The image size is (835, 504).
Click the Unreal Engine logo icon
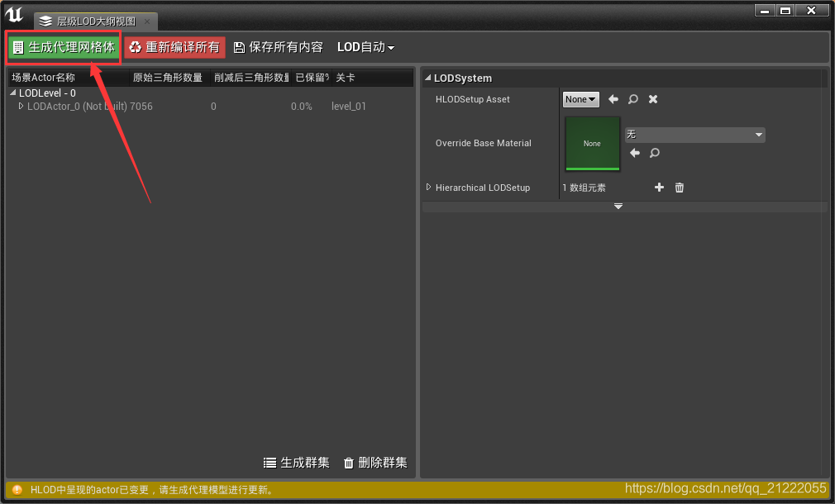click(x=14, y=14)
